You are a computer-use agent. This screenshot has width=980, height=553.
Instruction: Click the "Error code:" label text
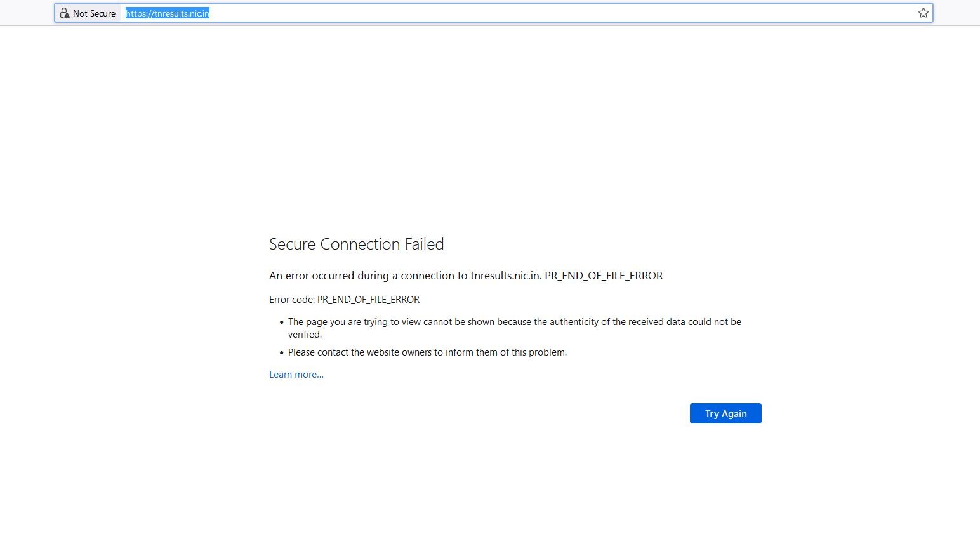292,300
